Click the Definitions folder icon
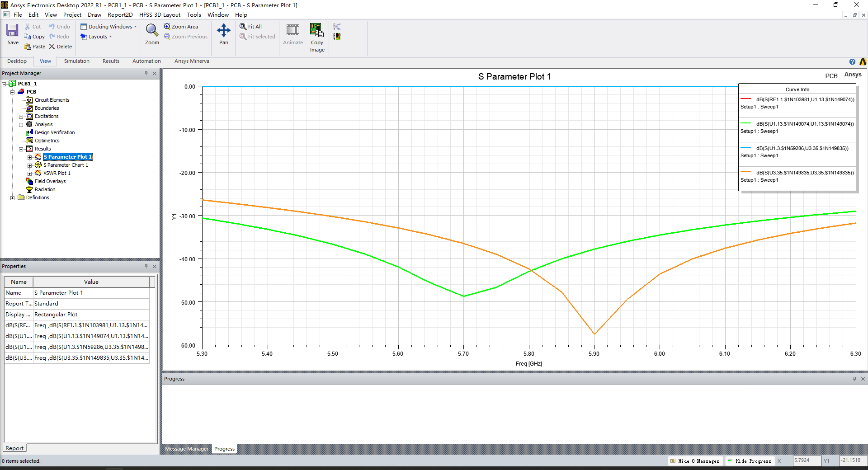Screen dimensions: 868x470 pos(21,197)
